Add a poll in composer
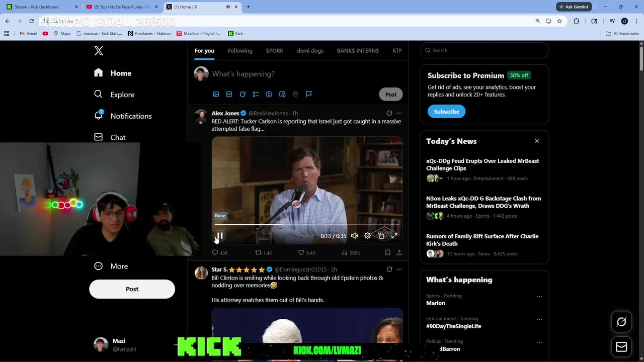The image size is (644, 362). 256,94
